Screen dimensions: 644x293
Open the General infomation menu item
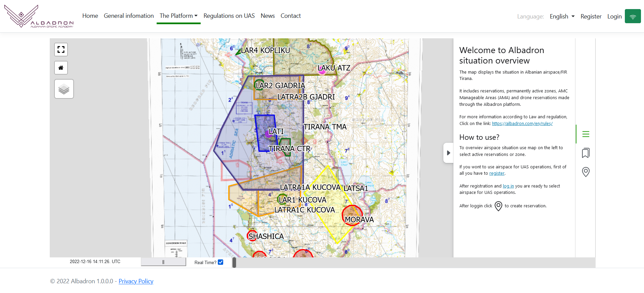129,16
